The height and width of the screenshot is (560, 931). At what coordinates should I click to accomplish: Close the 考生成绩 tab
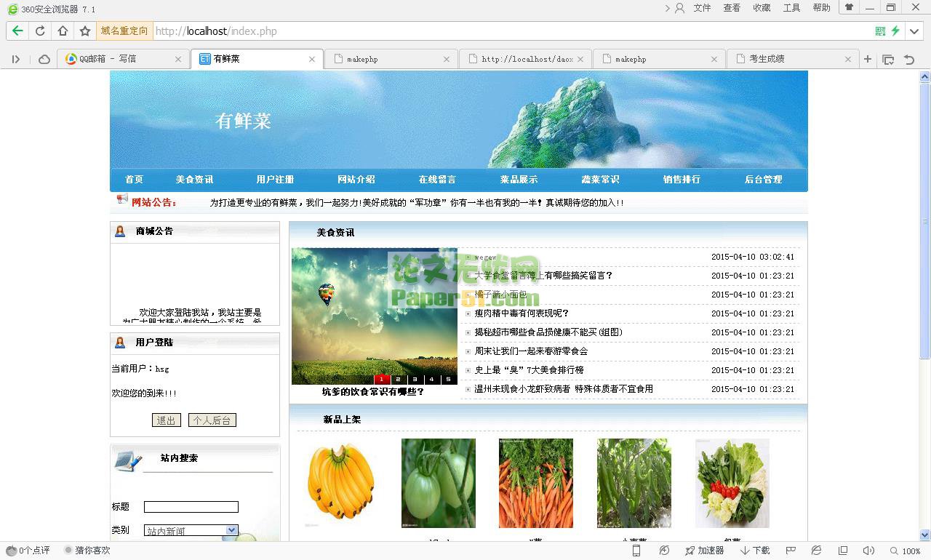pos(848,59)
